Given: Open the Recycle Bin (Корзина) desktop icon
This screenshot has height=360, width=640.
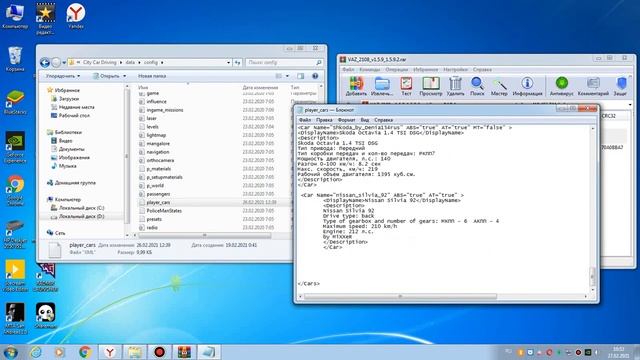Looking at the screenshot, I should [15, 59].
